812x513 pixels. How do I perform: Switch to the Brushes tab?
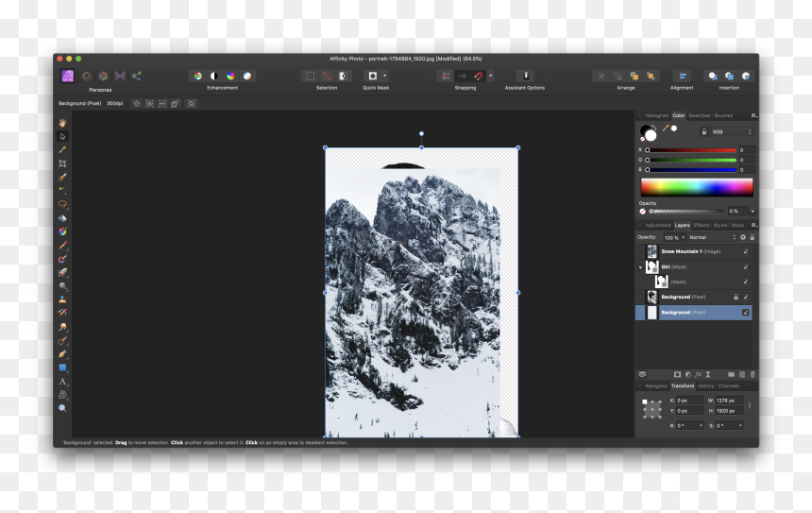(723, 115)
